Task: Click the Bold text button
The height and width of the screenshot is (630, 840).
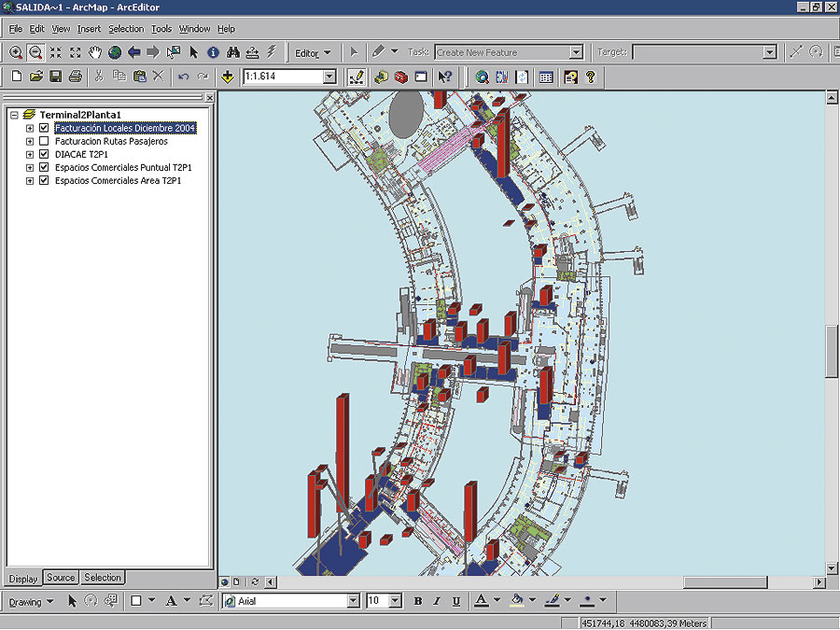Action: (x=418, y=601)
